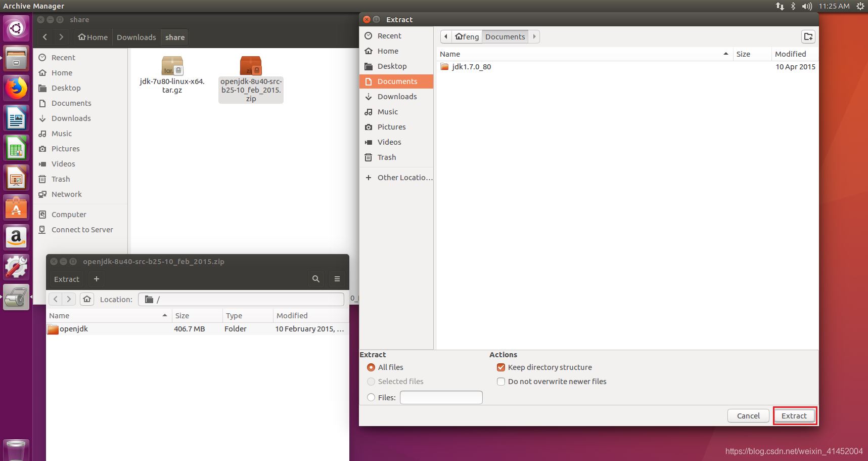
Task: Launch Firefox from the dock
Action: [x=16, y=89]
